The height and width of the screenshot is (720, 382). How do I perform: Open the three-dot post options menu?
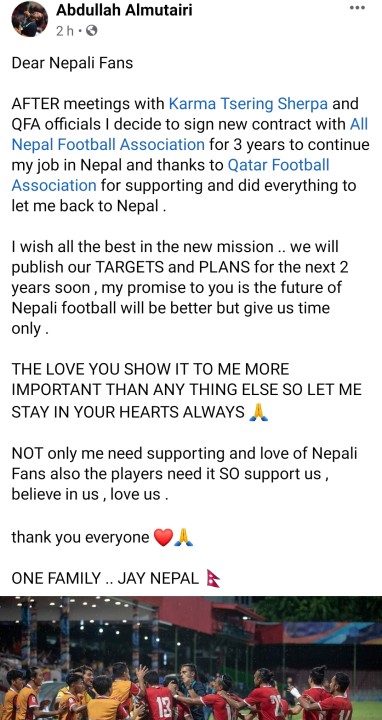pos(357,8)
